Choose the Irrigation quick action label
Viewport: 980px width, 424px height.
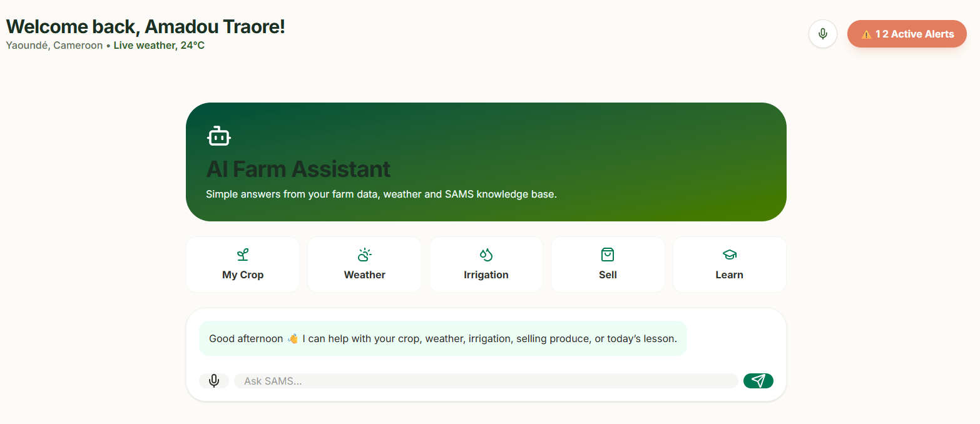(x=486, y=275)
